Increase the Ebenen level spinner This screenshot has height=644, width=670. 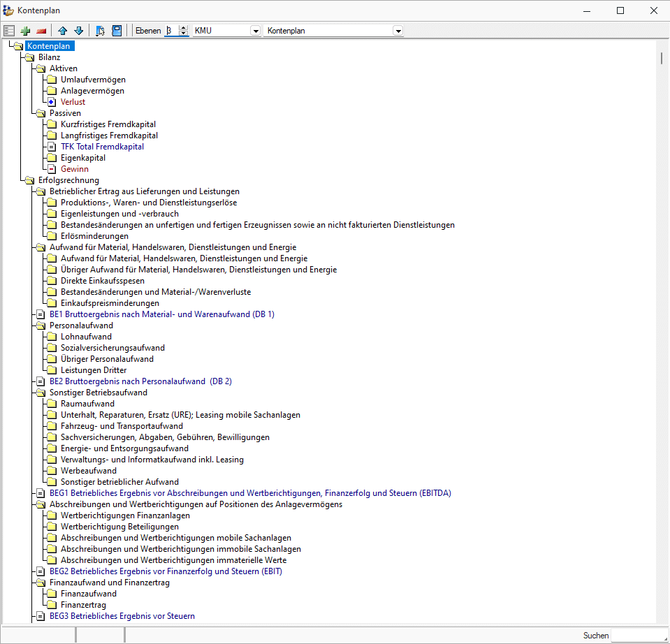click(x=184, y=28)
